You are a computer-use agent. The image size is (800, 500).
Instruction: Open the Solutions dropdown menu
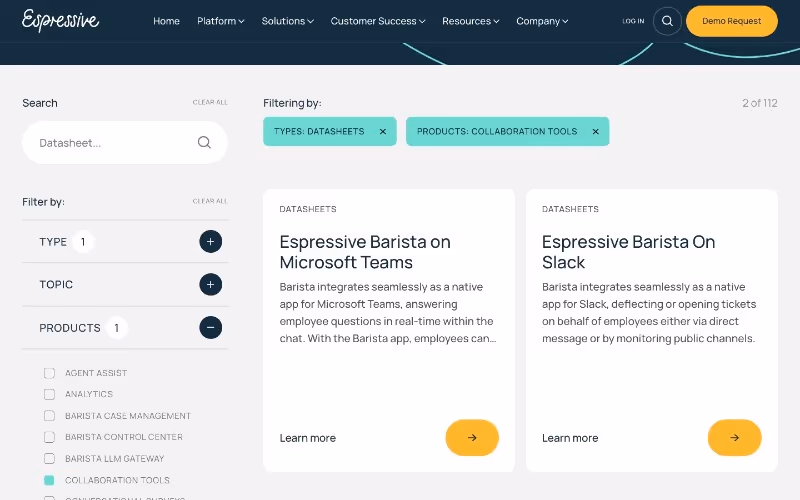click(x=287, y=21)
